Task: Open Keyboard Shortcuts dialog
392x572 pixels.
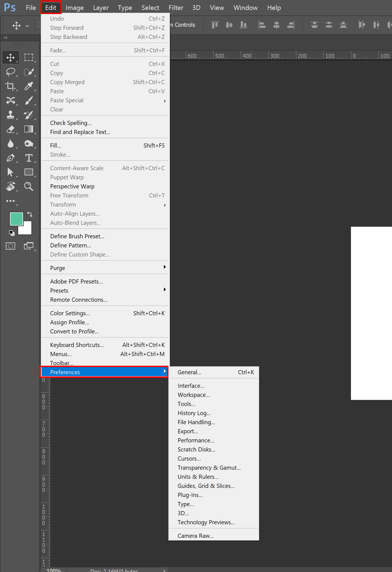Action: pos(105,345)
